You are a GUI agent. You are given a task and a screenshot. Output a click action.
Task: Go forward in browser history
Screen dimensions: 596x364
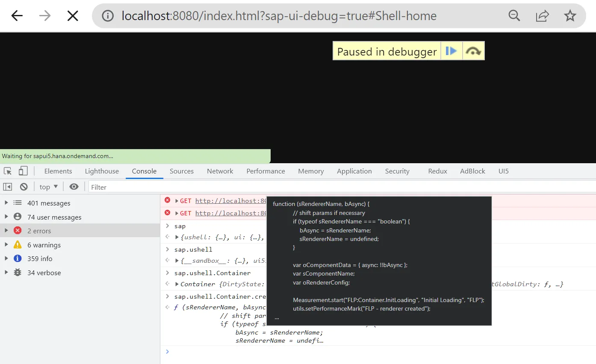click(44, 16)
